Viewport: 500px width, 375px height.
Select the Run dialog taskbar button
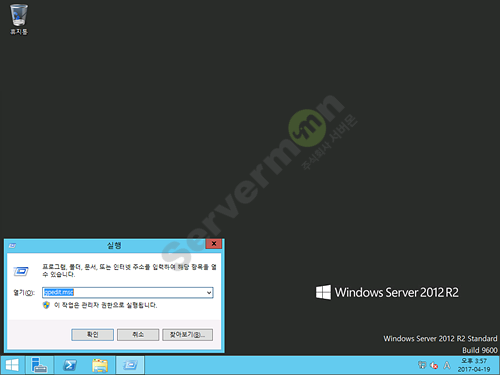130,365
